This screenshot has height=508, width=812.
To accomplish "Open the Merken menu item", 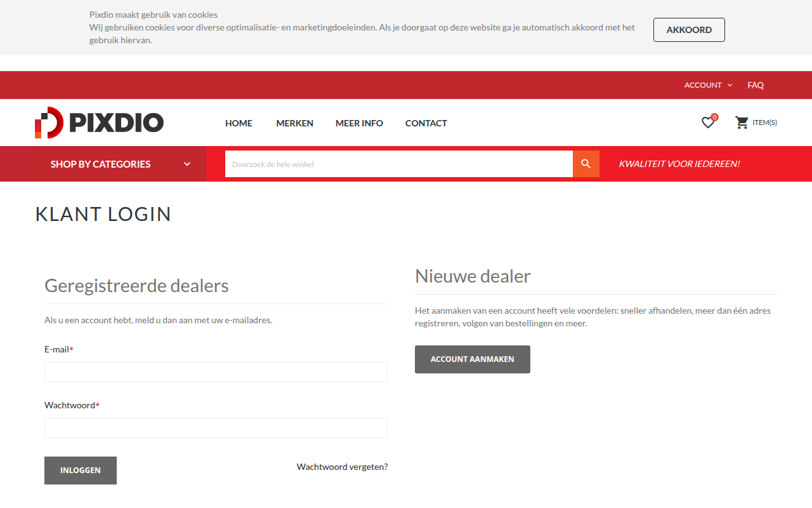I will pos(294,123).
